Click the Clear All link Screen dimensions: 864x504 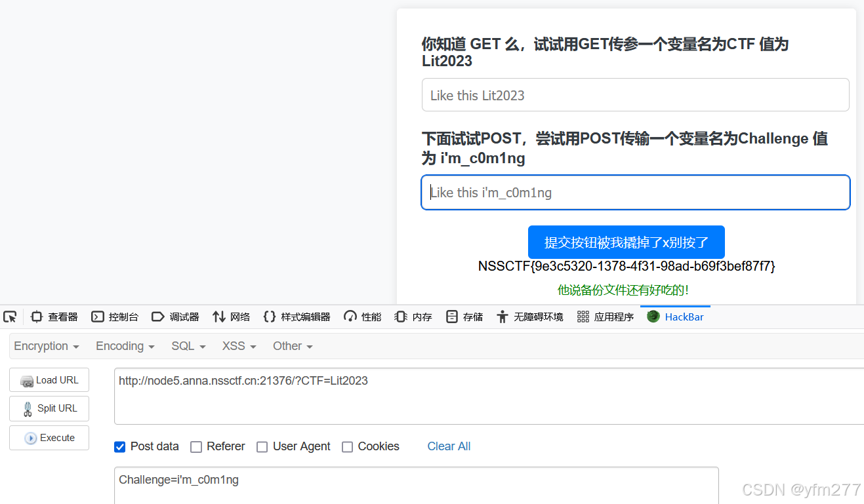tap(449, 446)
